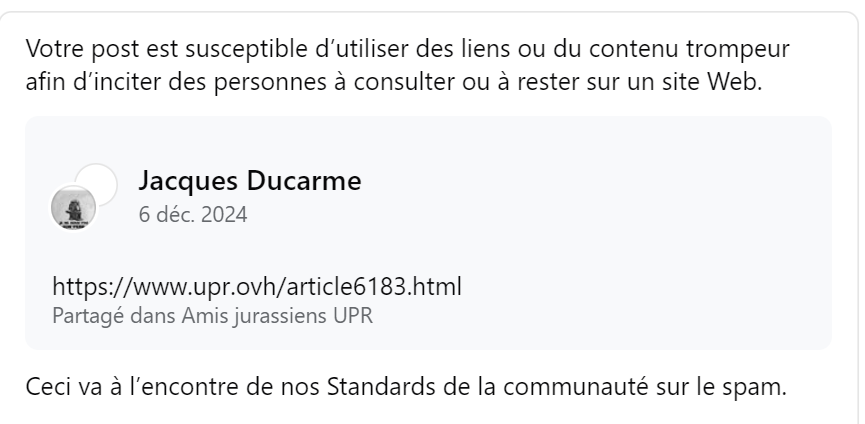Screen dimensions: 865x424
Task: Click 'Standards de la communauté' phrase
Action: (x=488, y=387)
